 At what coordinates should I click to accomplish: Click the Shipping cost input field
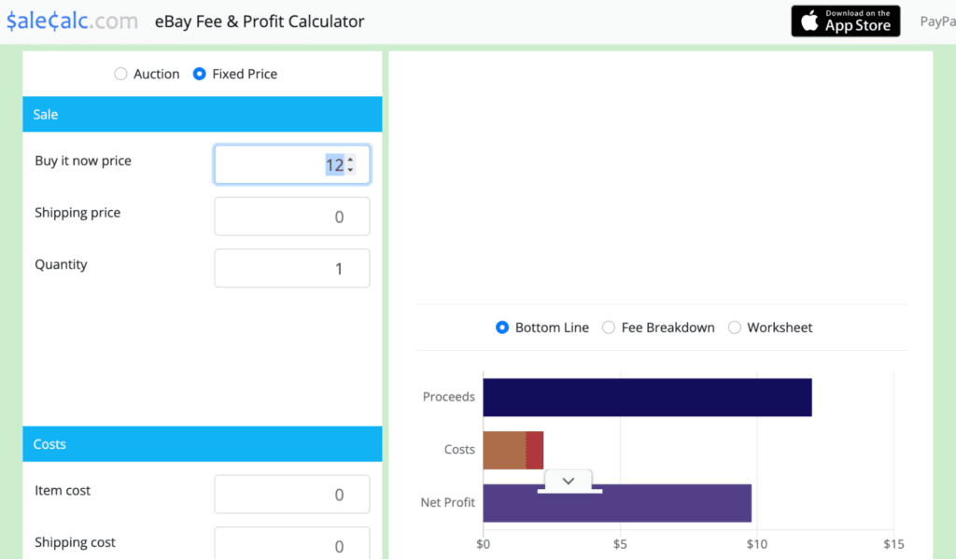(x=291, y=544)
